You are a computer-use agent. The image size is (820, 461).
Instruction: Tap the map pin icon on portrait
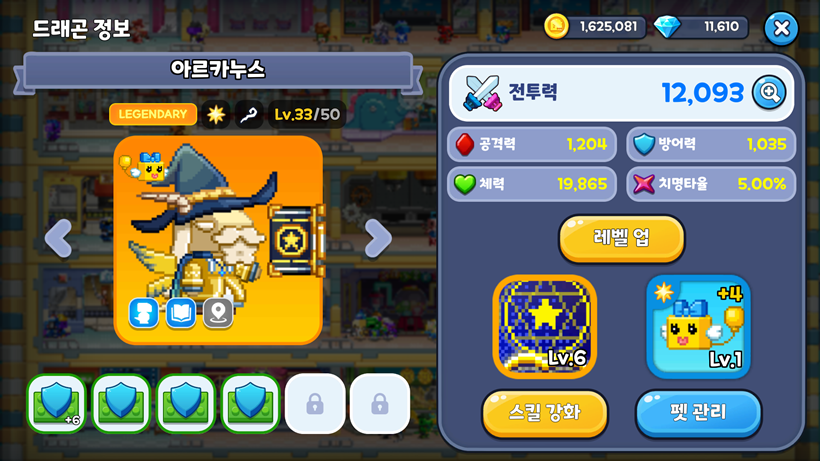[x=218, y=313]
